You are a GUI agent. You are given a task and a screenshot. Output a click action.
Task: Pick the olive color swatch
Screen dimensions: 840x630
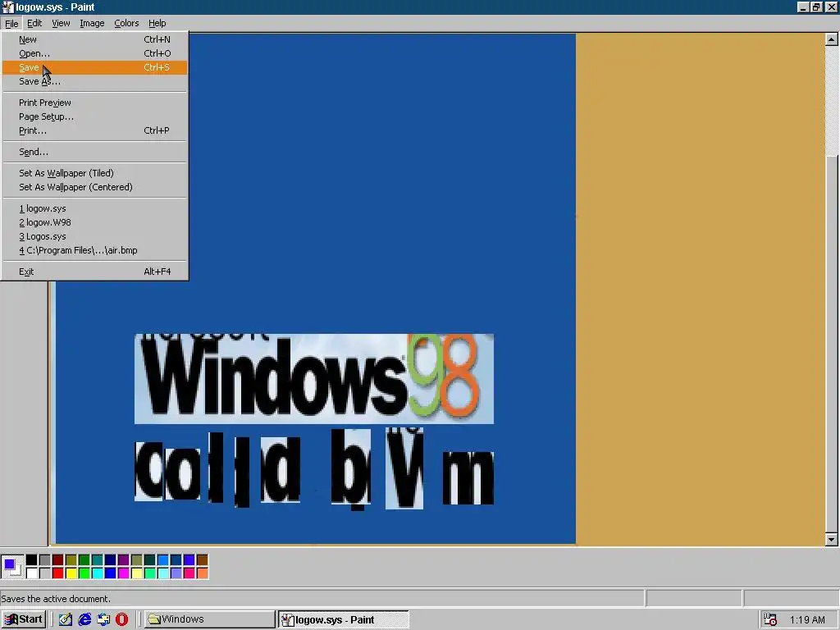(x=71, y=559)
